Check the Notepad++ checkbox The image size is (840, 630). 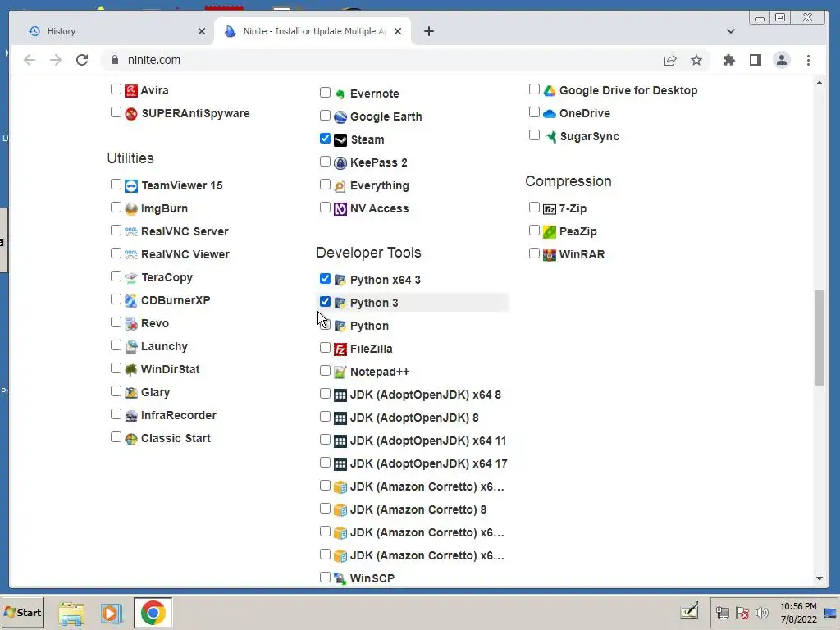click(325, 371)
